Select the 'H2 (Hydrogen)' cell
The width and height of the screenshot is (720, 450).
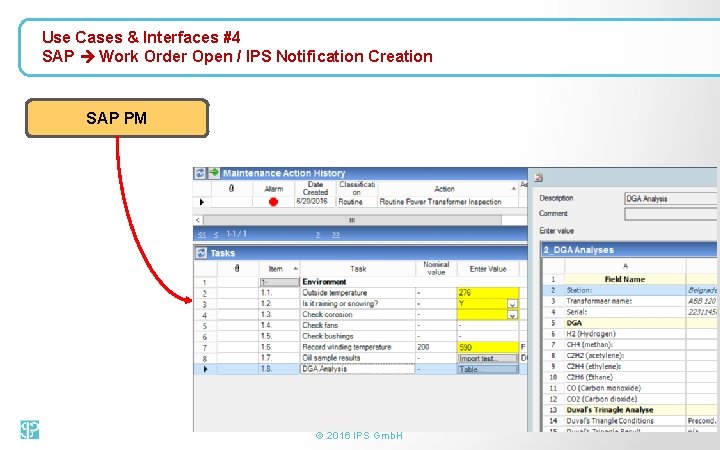[625, 334]
